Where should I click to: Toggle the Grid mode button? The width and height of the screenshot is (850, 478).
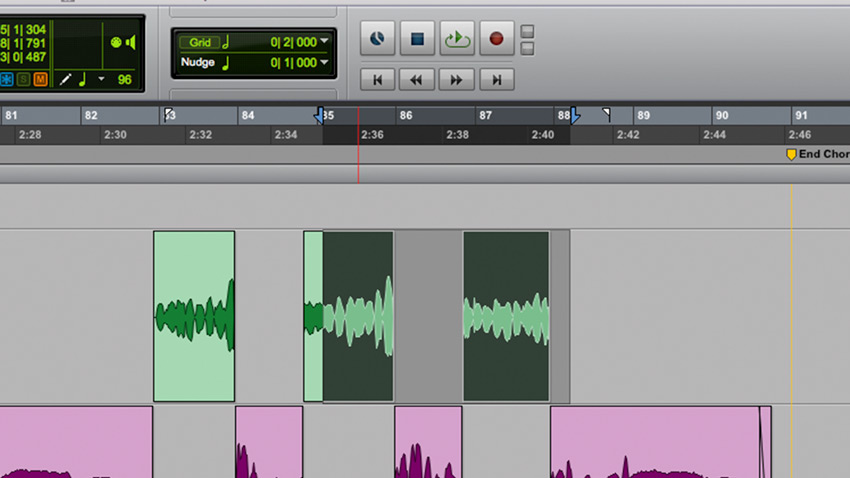pyautogui.click(x=199, y=42)
